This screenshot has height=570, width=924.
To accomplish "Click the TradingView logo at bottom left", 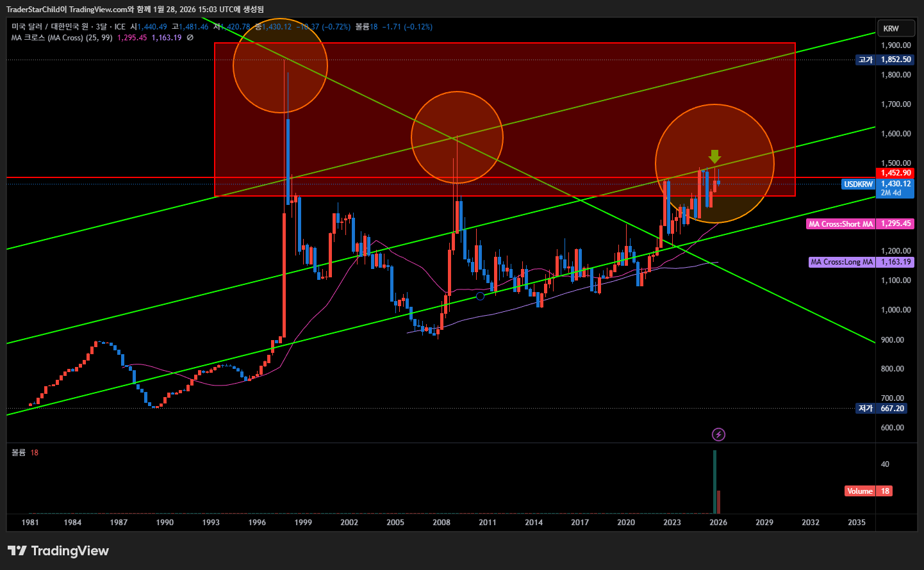I will click(x=58, y=551).
